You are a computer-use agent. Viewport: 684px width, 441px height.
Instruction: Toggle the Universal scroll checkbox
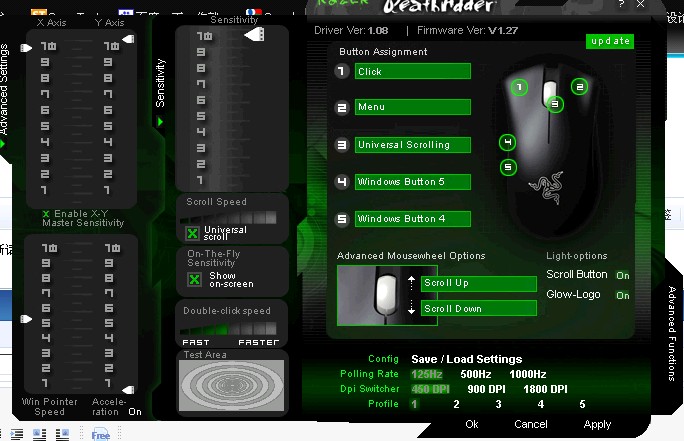point(193,233)
